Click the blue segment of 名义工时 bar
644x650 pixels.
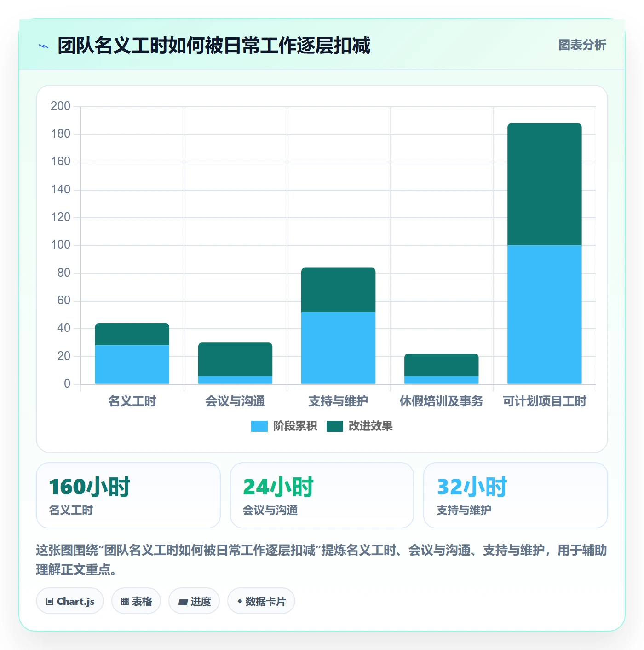point(132,365)
